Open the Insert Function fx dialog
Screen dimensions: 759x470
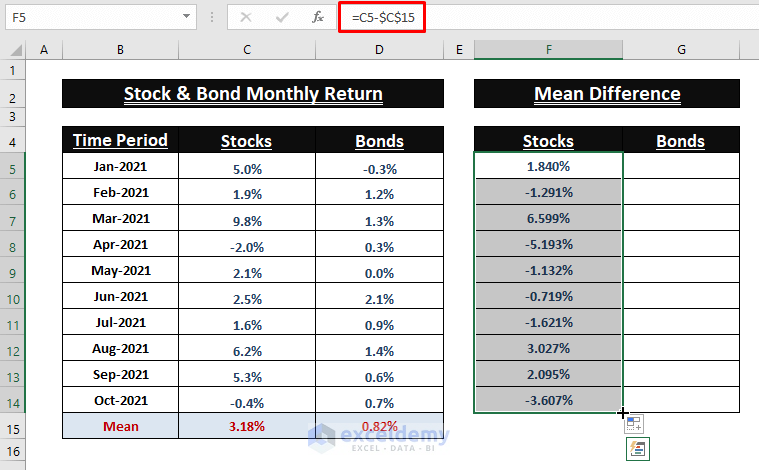click(x=318, y=17)
